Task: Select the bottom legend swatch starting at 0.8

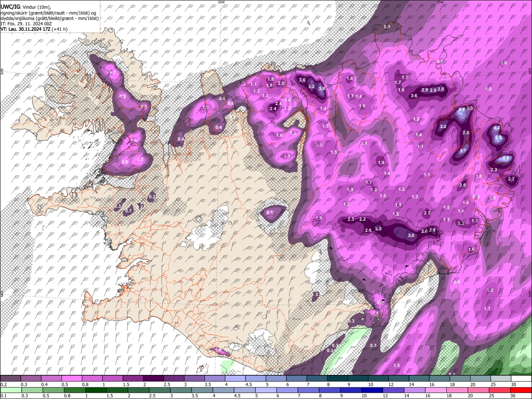Action: tap(74, 390)
